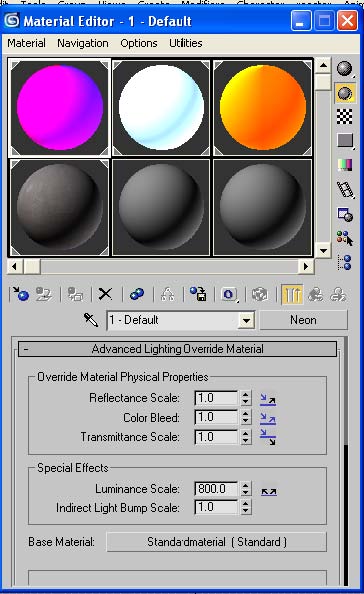The height and width of the screenshot is (594, 364).
Task: Click the eyedropper Pick Material icon
Action: (x=91, y=320)
